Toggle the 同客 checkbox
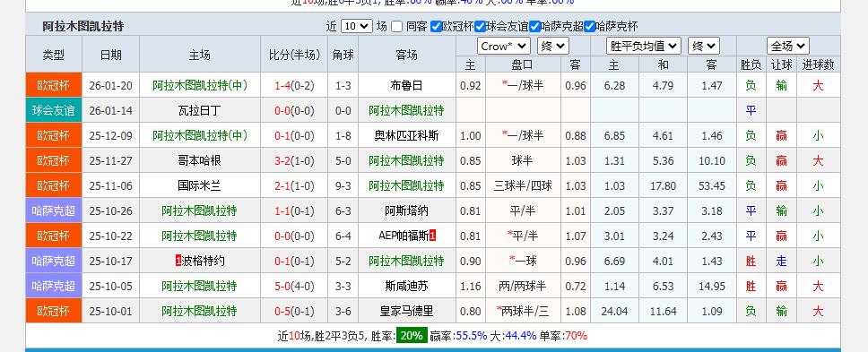 pos(396,26)
